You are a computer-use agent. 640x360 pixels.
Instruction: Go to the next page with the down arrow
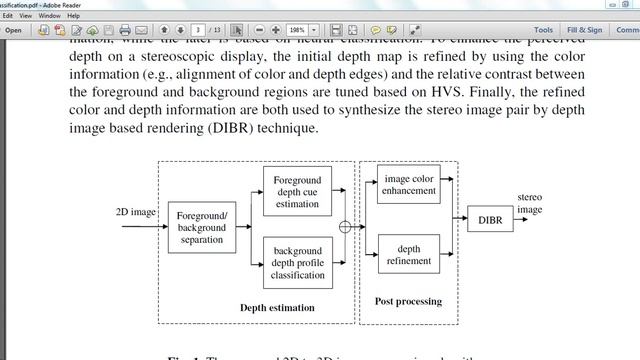pyautogui.click(x=180, y=30)
